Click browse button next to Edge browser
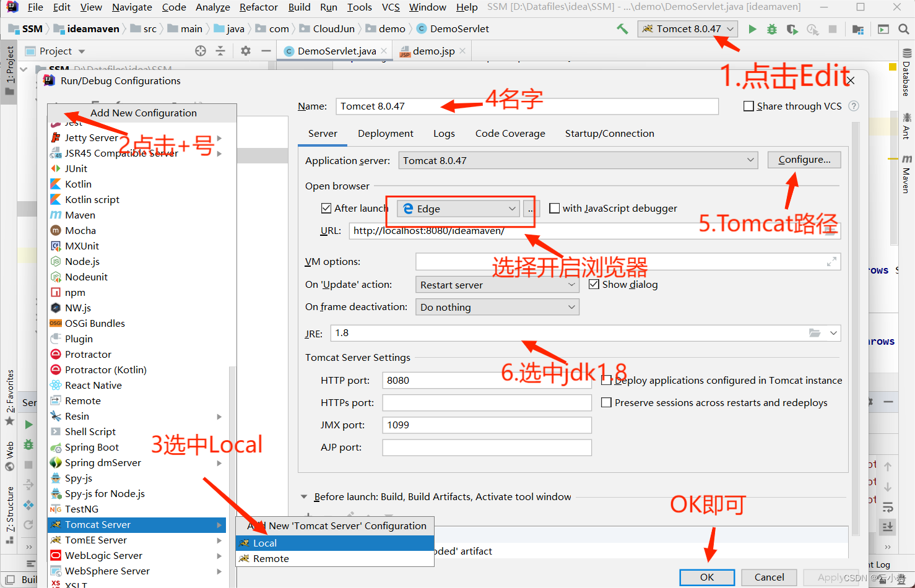The image size is (915, 588). (531, 209)
